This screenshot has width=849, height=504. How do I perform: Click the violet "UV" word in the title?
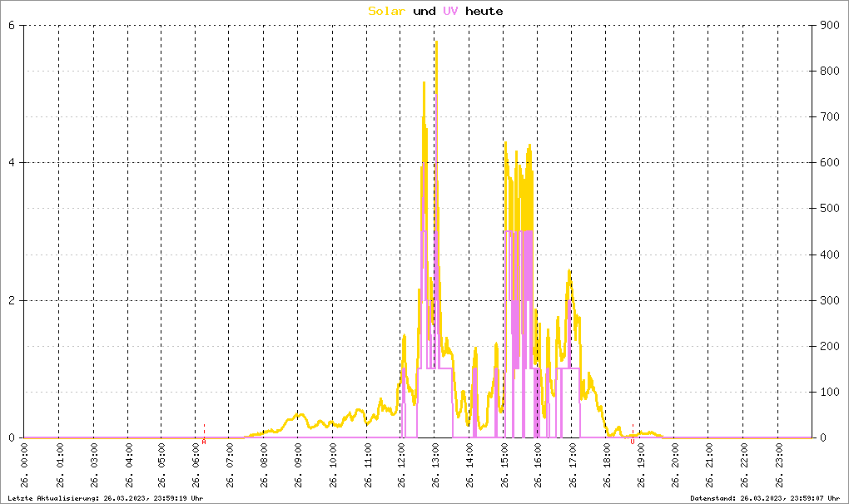click(x=450, y=11)
